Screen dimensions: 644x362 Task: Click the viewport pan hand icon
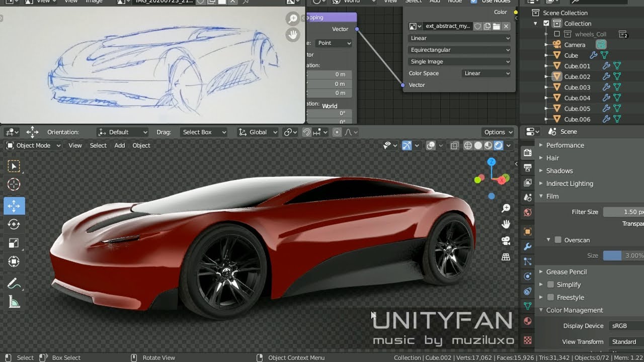pyautogui.click(x=506, y=224)
